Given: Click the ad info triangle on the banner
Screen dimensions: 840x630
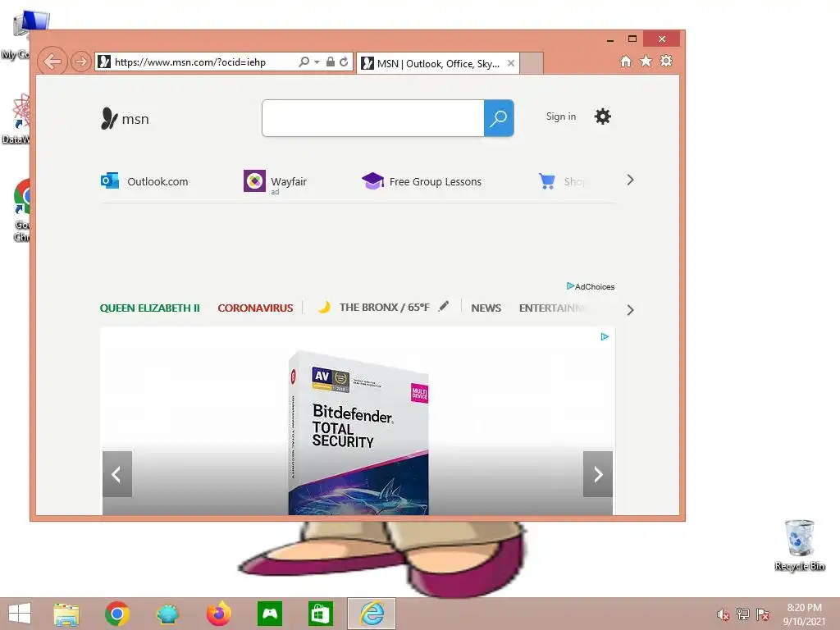Looking at the screenshot, I should [605, 336].
